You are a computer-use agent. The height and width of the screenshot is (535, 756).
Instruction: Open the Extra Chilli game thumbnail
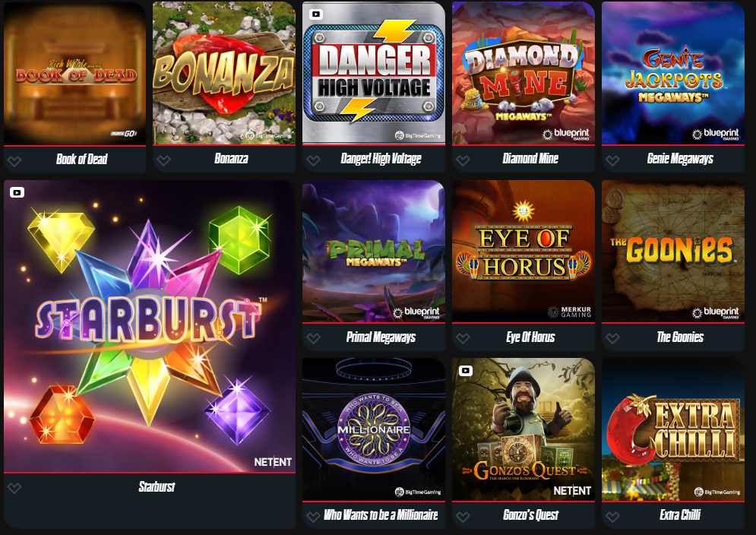point(673,429)
